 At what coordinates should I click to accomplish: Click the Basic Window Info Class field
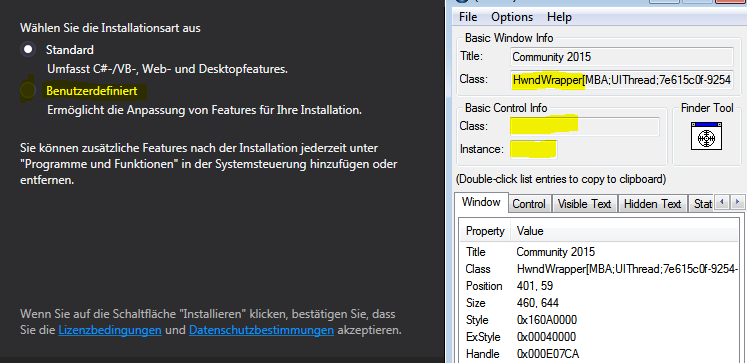tap(621, 80)
